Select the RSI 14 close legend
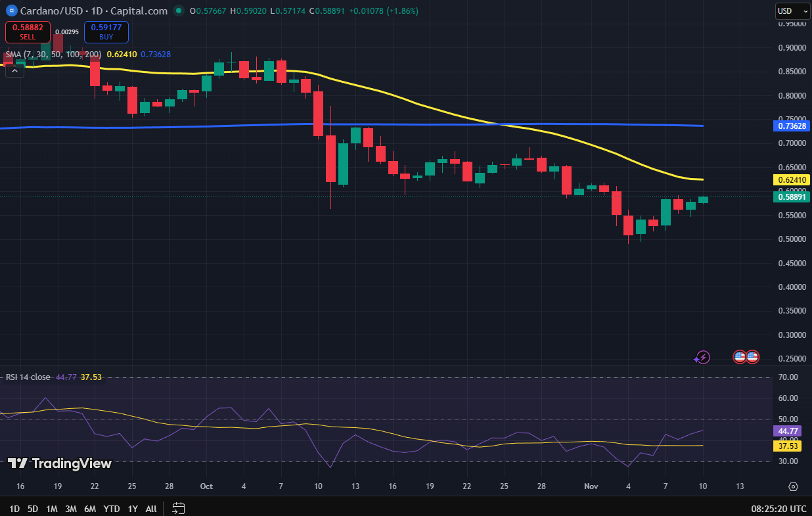The width and height of the screenshot is (812, 516). (x=28, y=377)
